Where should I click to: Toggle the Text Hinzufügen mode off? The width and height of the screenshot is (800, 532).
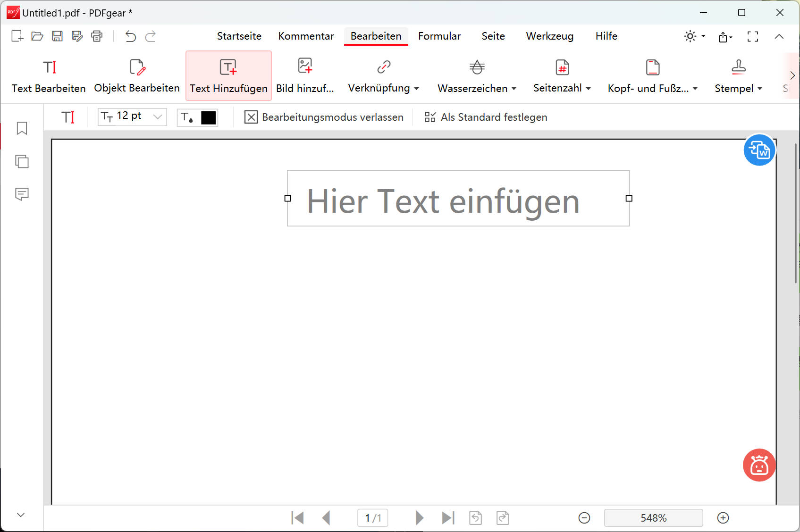click(228, 75)
